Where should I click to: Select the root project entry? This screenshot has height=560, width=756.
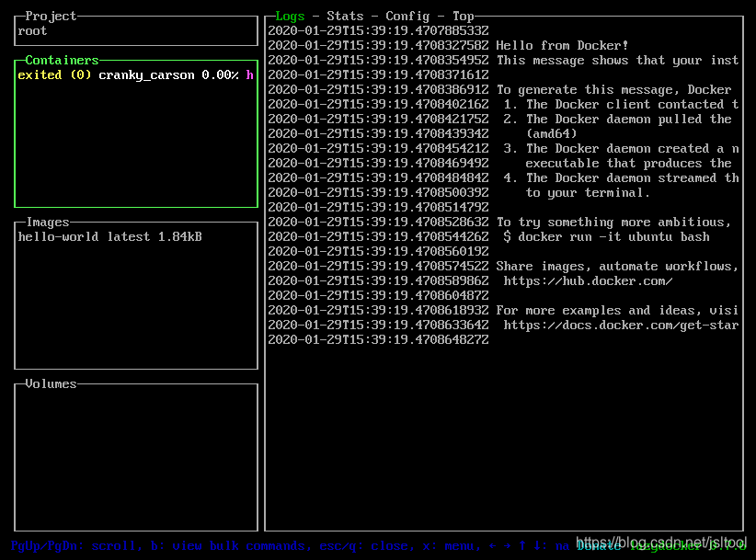pyautogui.click(x=32, y=31)
